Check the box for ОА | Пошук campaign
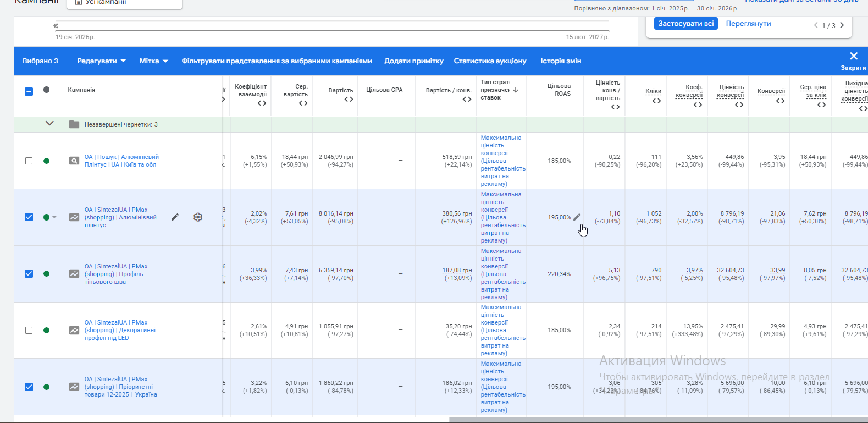868x423 pixels. (x=29, y=161)
